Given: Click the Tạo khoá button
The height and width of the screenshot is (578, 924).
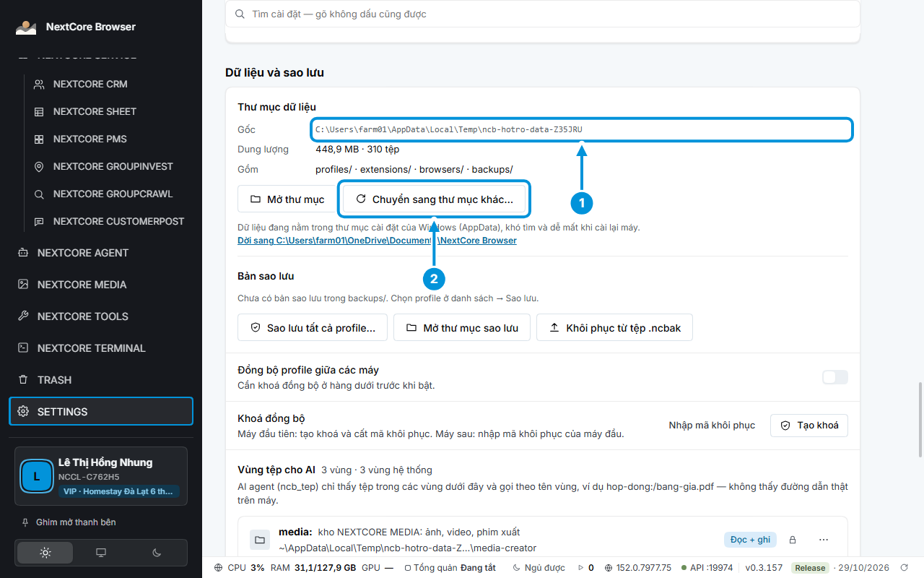Looking at the screenshot, I should (809, 426).
